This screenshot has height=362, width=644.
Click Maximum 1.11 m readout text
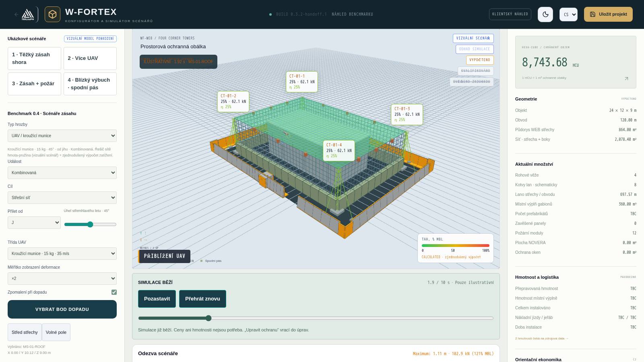click(x=453, y=354)
